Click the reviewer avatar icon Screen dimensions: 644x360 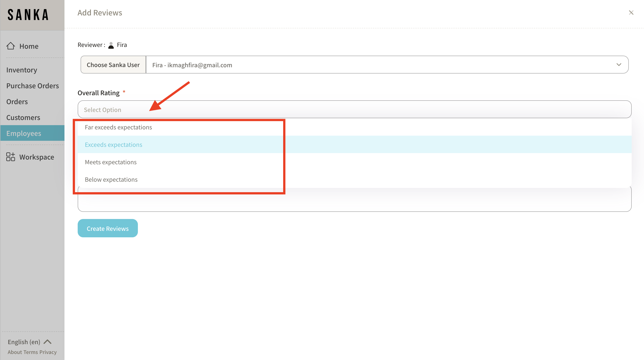coord(111,45)
